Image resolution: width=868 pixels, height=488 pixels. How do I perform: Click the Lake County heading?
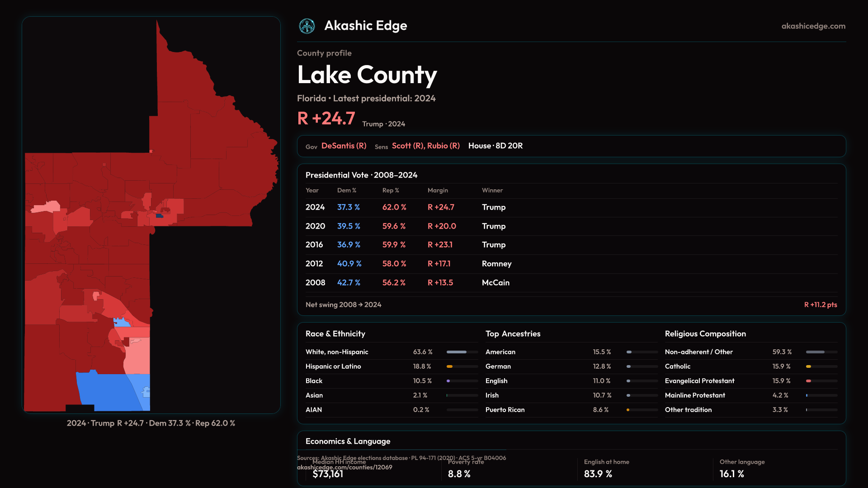pyautogui.click(x=367, y=75)
